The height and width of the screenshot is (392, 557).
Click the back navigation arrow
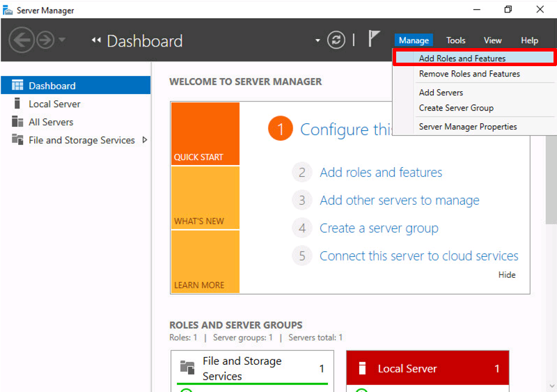[22, 40]
